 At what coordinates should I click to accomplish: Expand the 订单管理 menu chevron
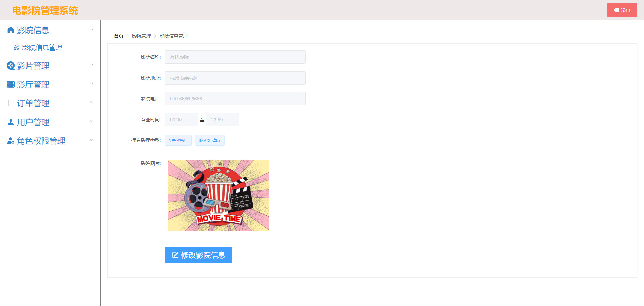(x=92, y=103)
